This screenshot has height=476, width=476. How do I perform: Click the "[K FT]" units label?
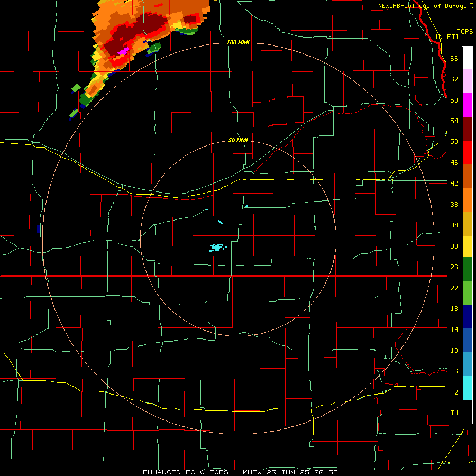[447, 36]
